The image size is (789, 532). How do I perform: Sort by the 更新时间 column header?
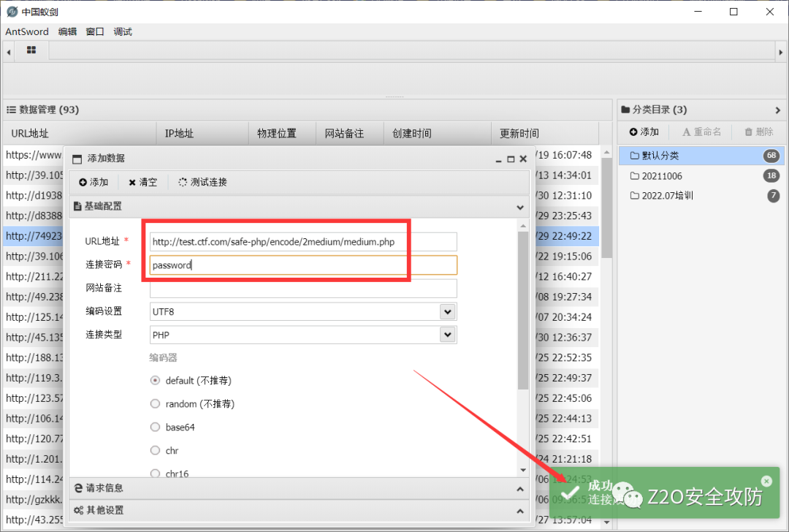[545, 134]
